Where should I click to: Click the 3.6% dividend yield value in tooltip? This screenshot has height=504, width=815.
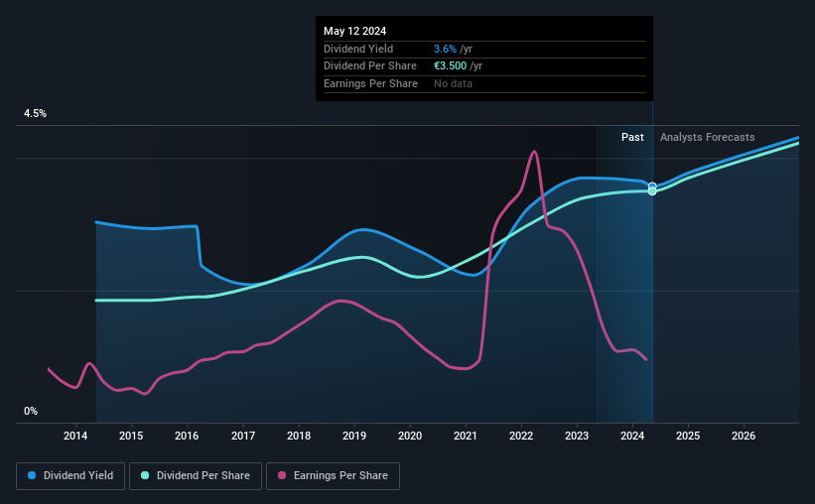[445, 49]
